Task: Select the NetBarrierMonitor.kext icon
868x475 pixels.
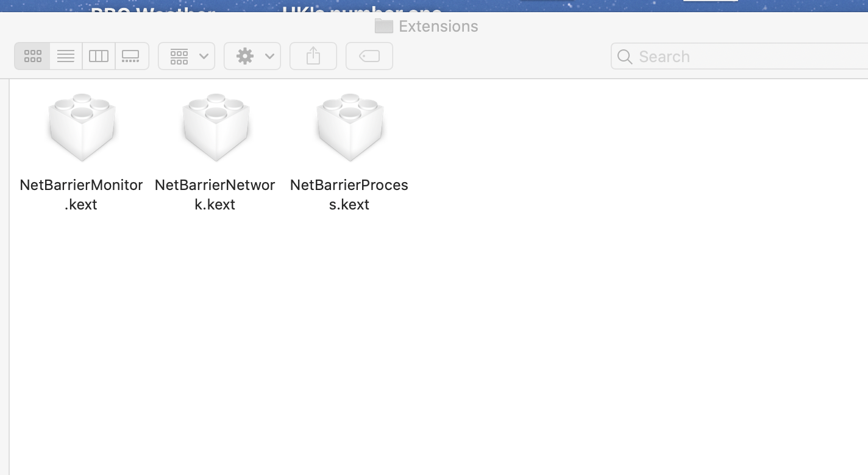Action: point(82,127)
